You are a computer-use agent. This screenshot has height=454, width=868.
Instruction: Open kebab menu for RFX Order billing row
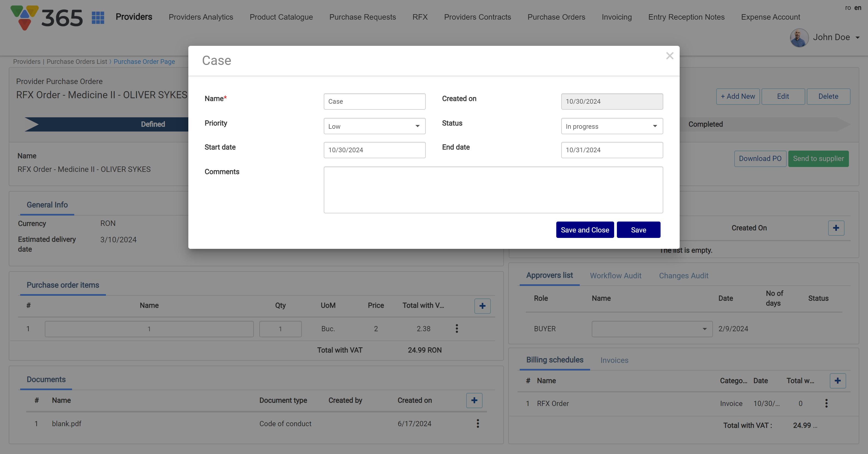click(x=826, y=403)
